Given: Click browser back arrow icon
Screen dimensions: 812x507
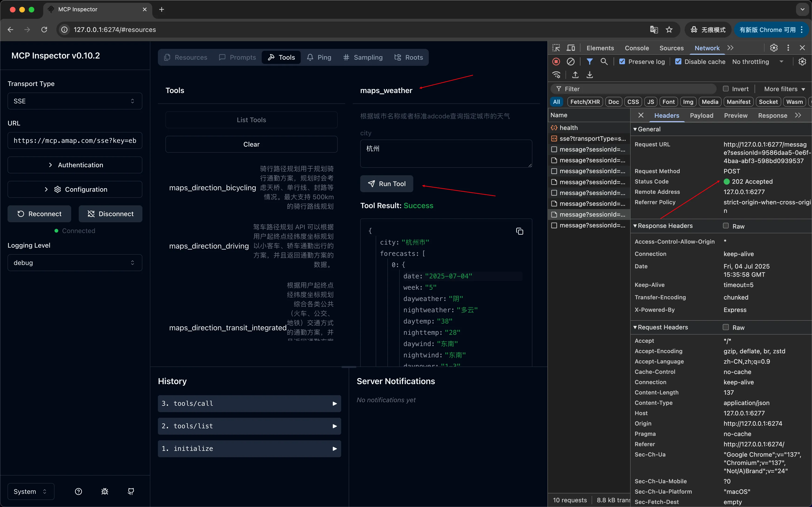Looking at the screenshot, I should (x=10, y=30).
